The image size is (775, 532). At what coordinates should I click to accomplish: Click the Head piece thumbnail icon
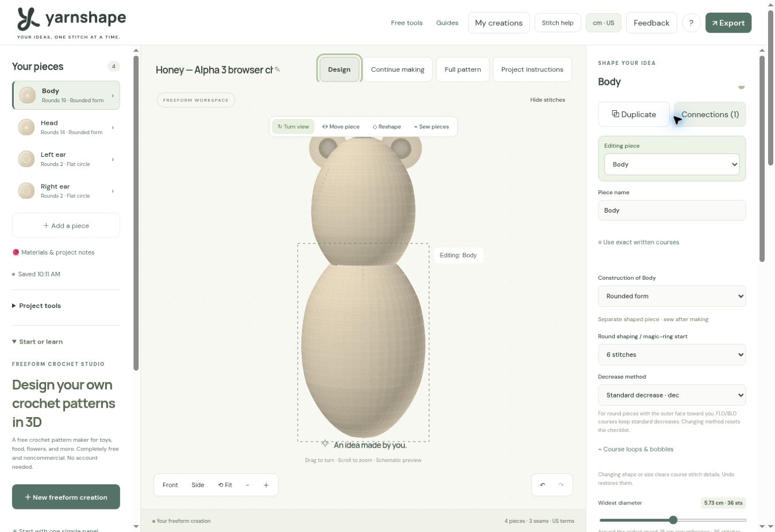(x=26, y=128)
